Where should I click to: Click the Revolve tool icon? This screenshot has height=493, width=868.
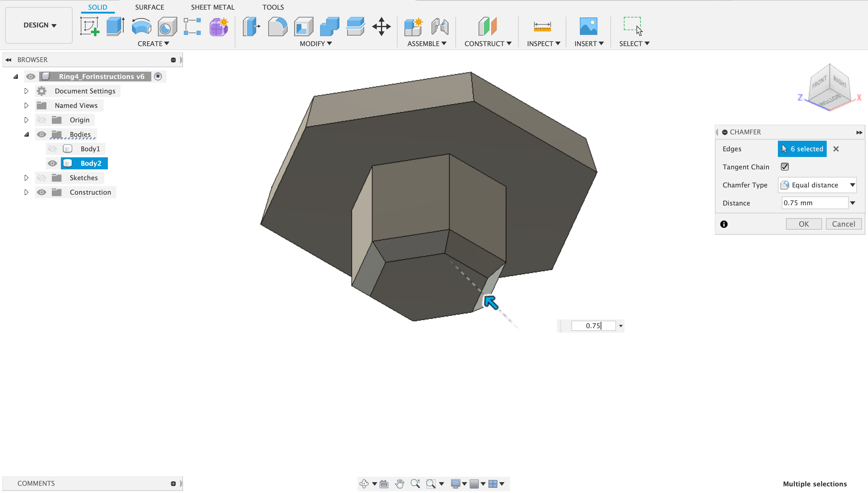click(x=141, y=26)
